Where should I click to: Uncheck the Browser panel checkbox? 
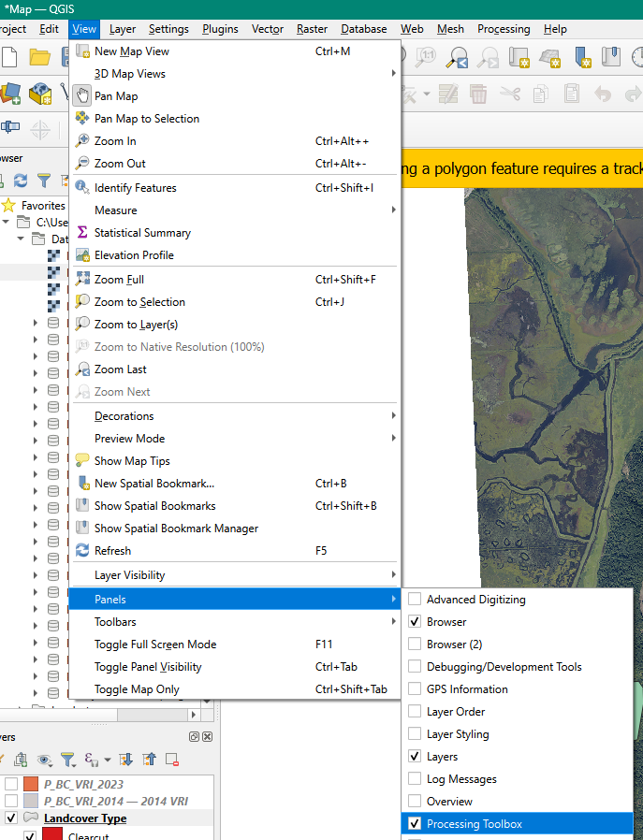point(415,622)
